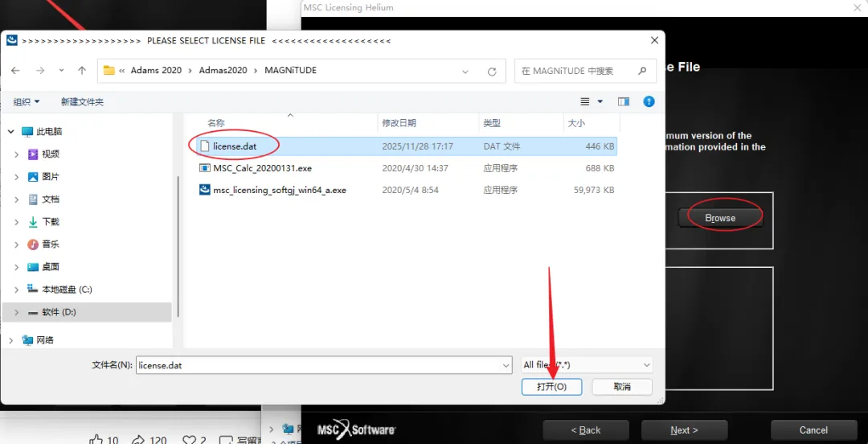Select 此电脑 in the navigation tree
Image resolution: width=868 pixels, height=444 pixels.
[49, 131]
